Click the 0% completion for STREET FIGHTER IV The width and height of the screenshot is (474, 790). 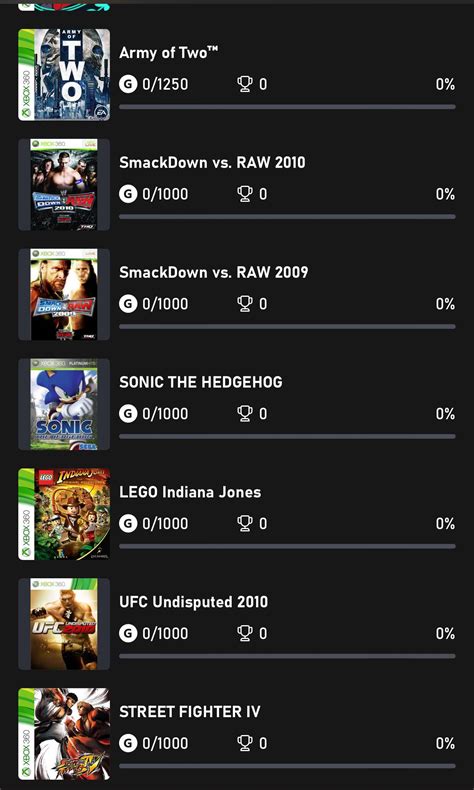445,743
